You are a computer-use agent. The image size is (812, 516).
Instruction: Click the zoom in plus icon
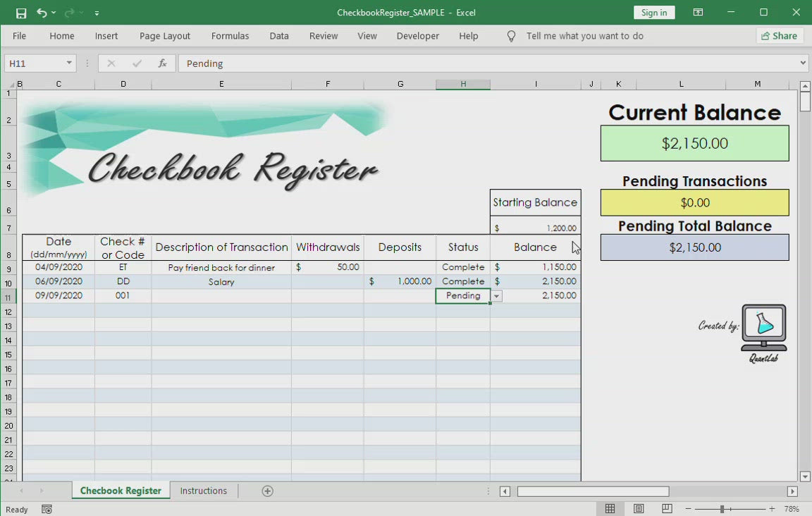pyautogui.click(x=772, y=509)
